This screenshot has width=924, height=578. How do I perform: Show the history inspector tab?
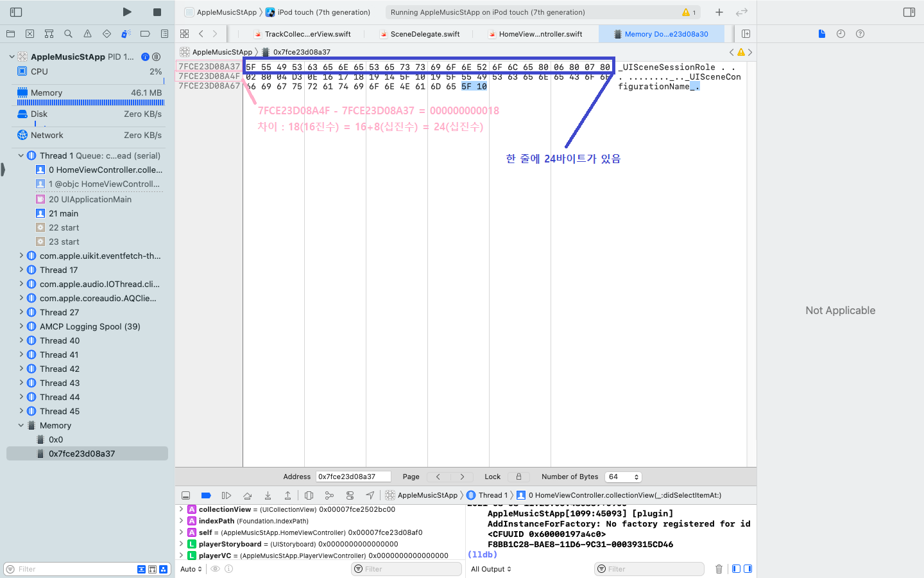[841, 34]
